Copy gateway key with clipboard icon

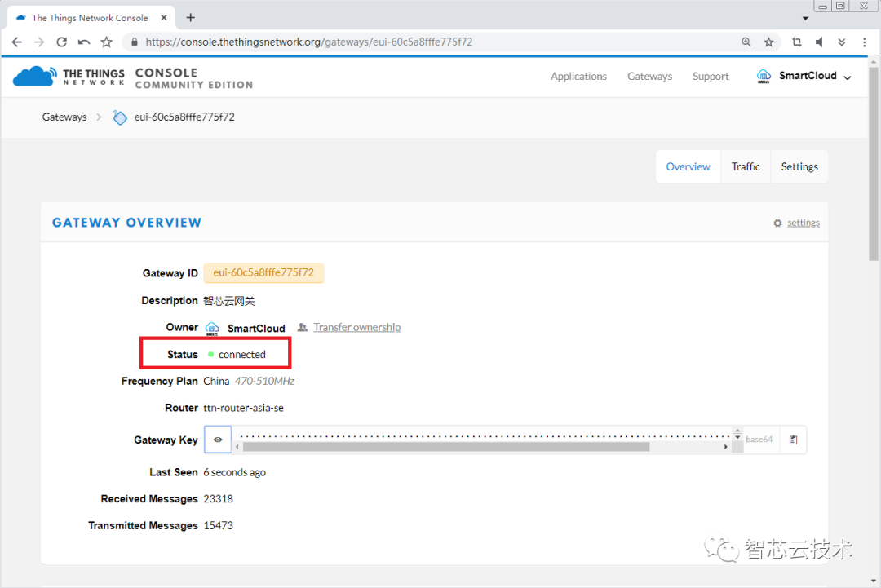[793, 440]
